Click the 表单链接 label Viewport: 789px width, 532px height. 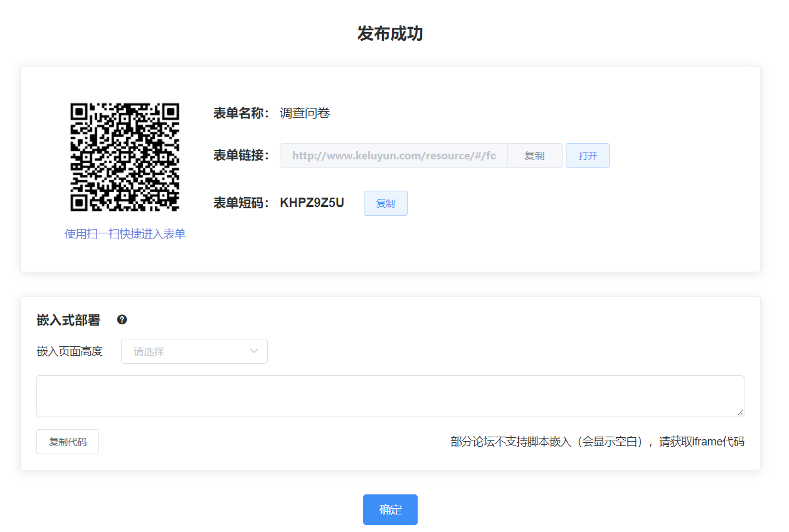point(241,156)
